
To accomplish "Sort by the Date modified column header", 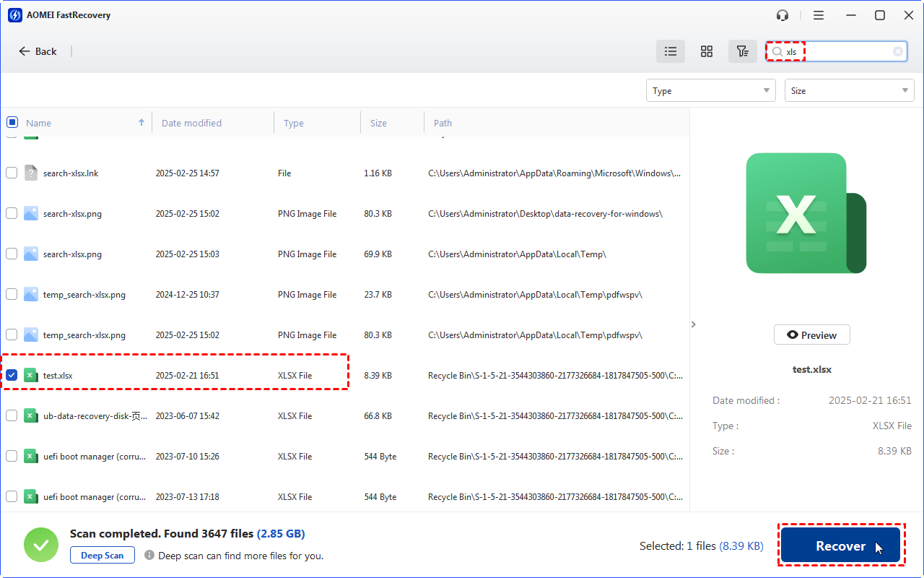I will point(191,123).
